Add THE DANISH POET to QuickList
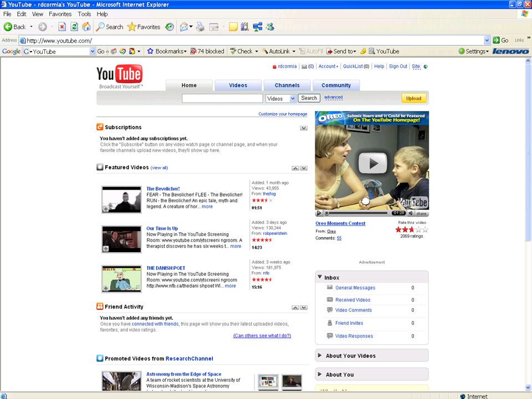532x399 pixels. click(106, 288)
